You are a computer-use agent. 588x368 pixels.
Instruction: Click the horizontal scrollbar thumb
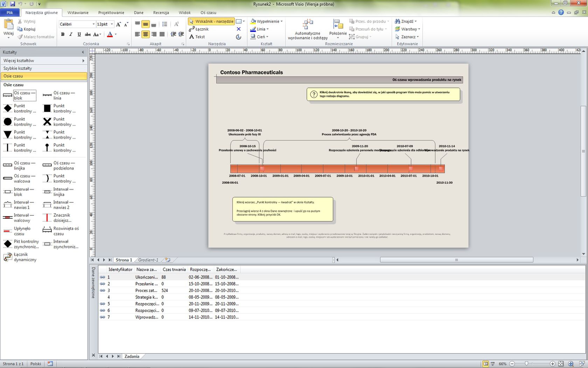coord(456,260)
